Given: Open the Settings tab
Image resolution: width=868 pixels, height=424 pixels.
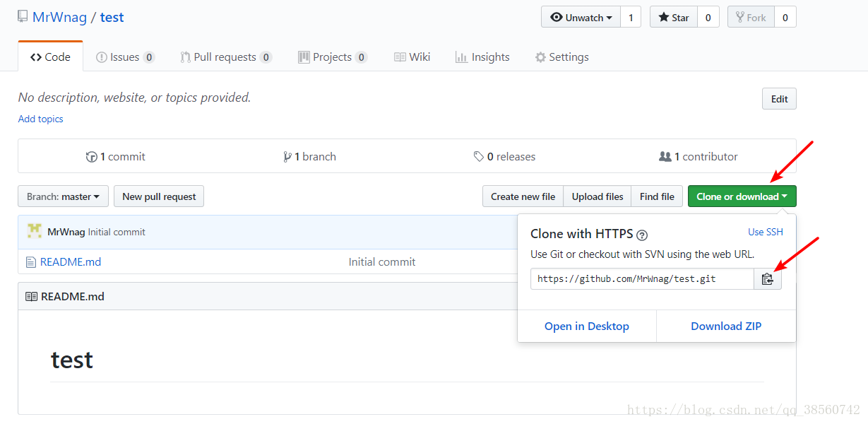Looking at the screenshot, I should pyautogui.click(x=561, y=57).
